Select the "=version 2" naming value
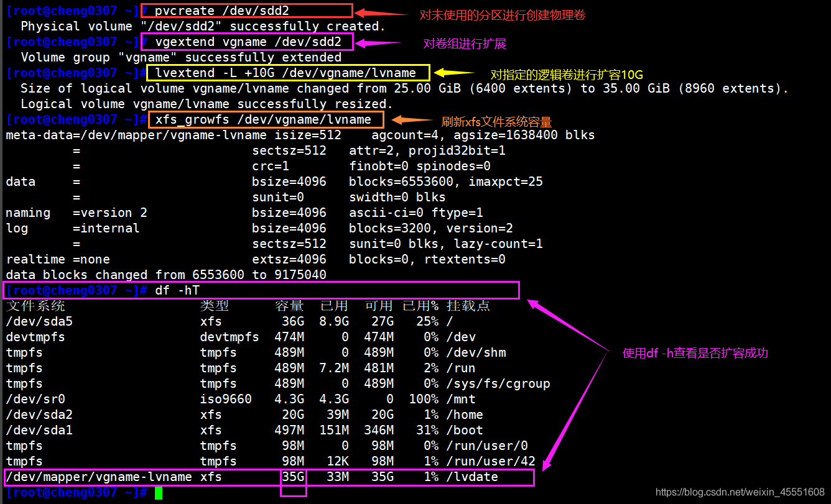 pos(110,213)
